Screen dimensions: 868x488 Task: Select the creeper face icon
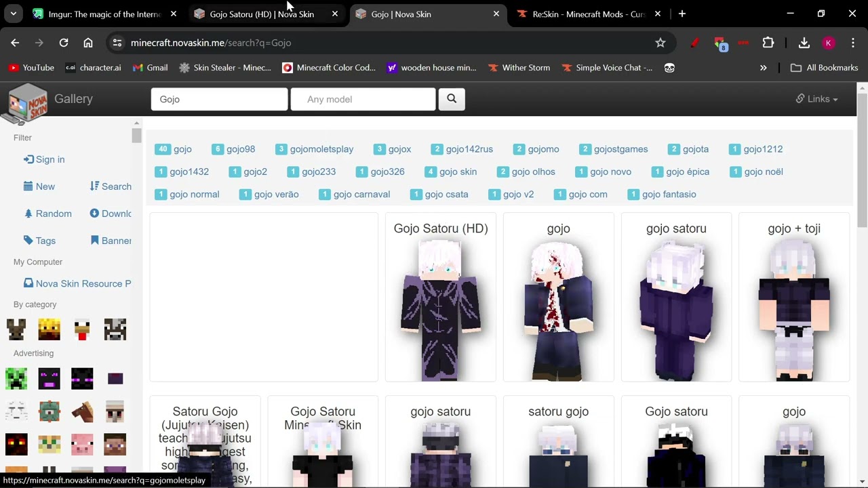pos(16,378)
